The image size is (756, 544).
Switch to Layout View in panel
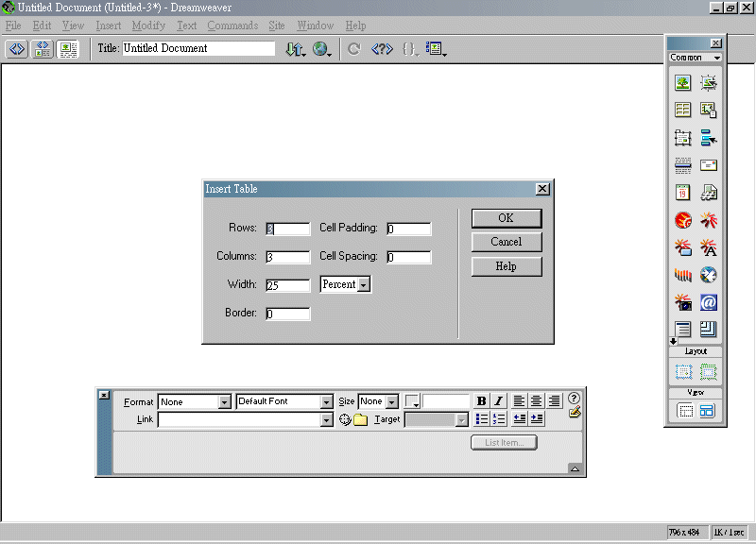(x=707, y=411)
